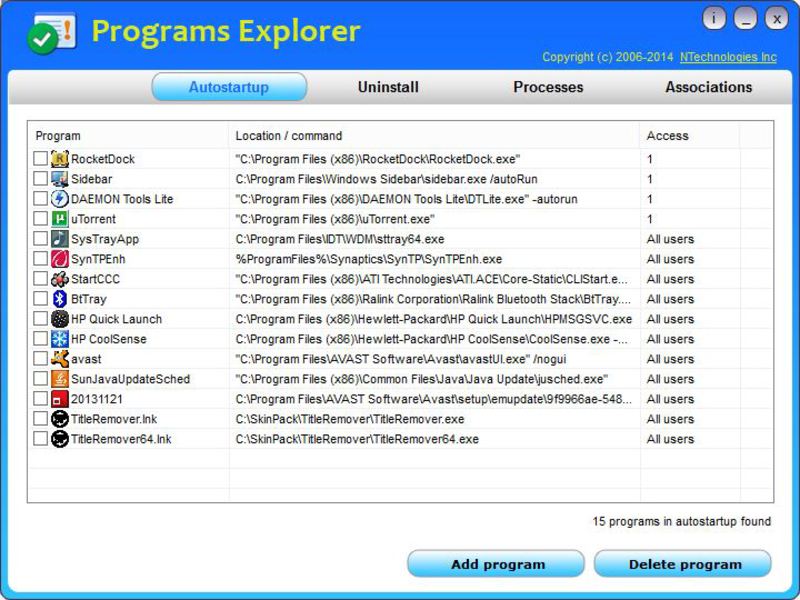Click the Add program button
800x600 pixels.
(x=496, y=564)
